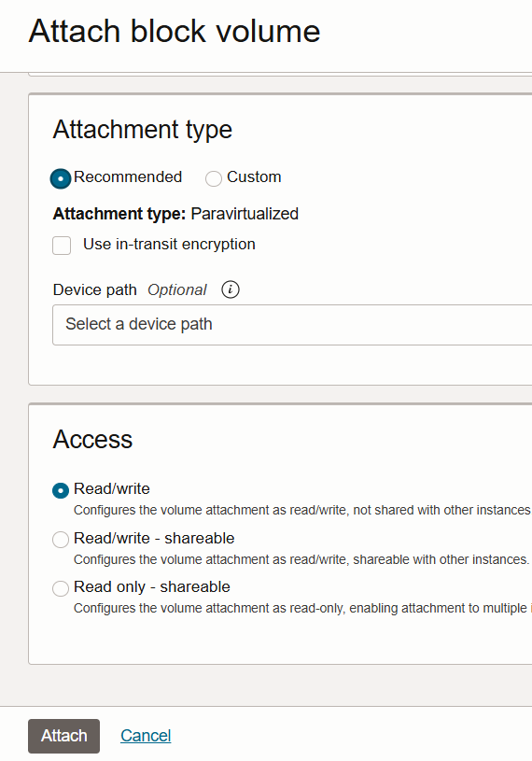Open the Select a device path dropdown
The width and height of the screenshot is (532, 761).
tap(292, 325)
